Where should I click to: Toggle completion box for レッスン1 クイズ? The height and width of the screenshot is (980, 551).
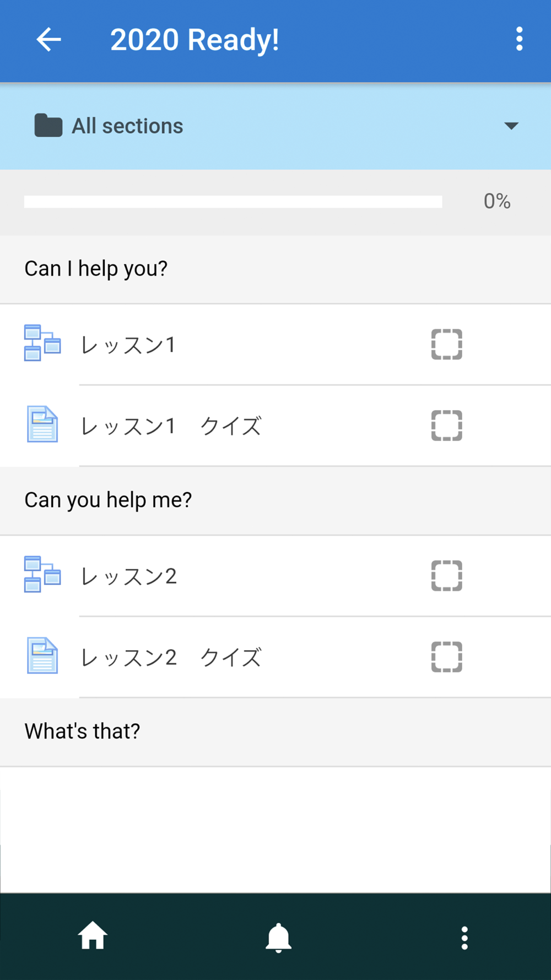446,426
